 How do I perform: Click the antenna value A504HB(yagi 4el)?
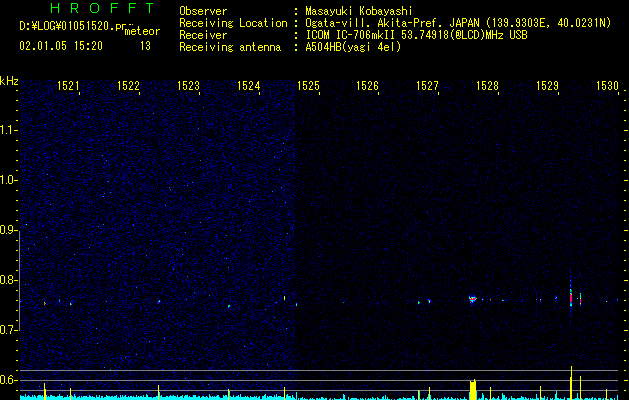pos(353,47)
